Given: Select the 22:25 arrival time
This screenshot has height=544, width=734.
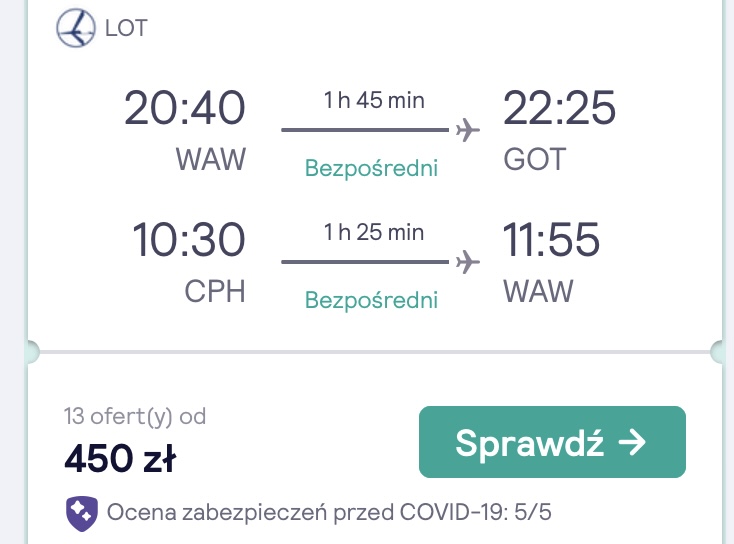Looking at the screenshot, I should point(559,108).
